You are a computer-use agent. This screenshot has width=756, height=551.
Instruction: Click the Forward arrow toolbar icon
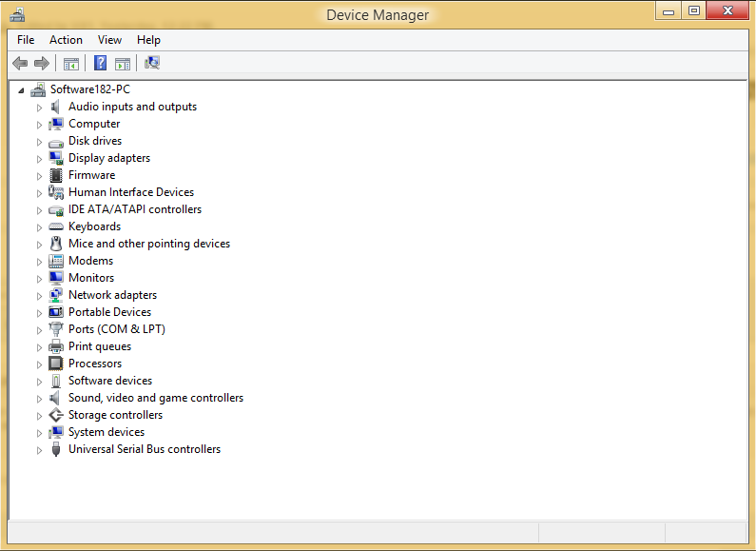click(42, 63)
